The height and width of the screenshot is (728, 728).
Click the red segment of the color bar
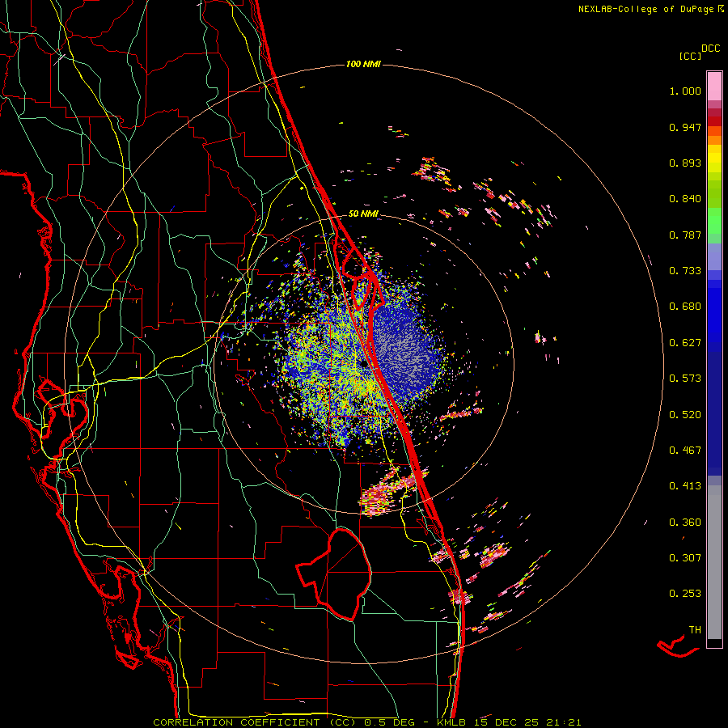[x=714, y=121]
